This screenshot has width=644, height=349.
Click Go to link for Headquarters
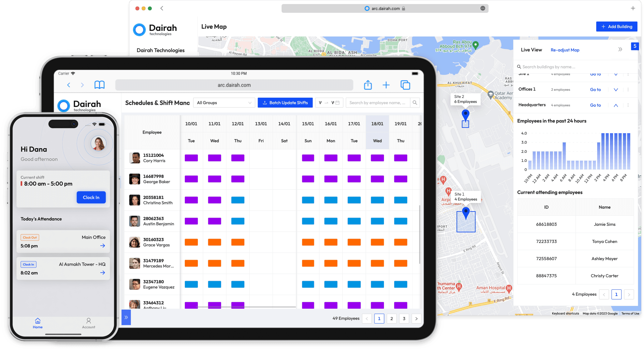point(595,105)
